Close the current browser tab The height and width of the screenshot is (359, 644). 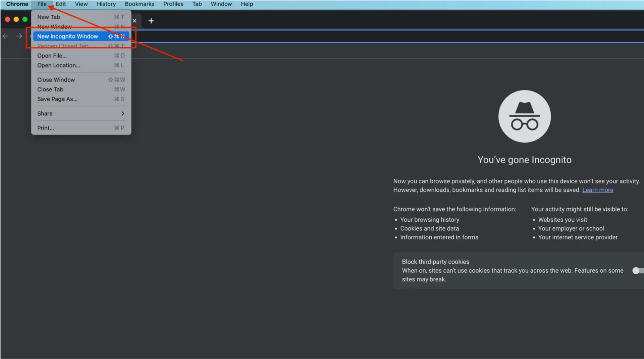pos(135,21)
